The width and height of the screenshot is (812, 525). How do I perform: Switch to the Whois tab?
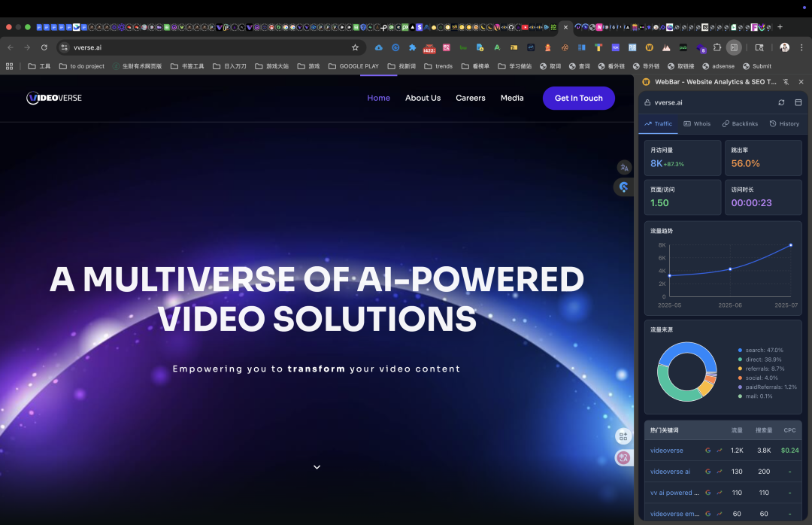click(697, 124)
